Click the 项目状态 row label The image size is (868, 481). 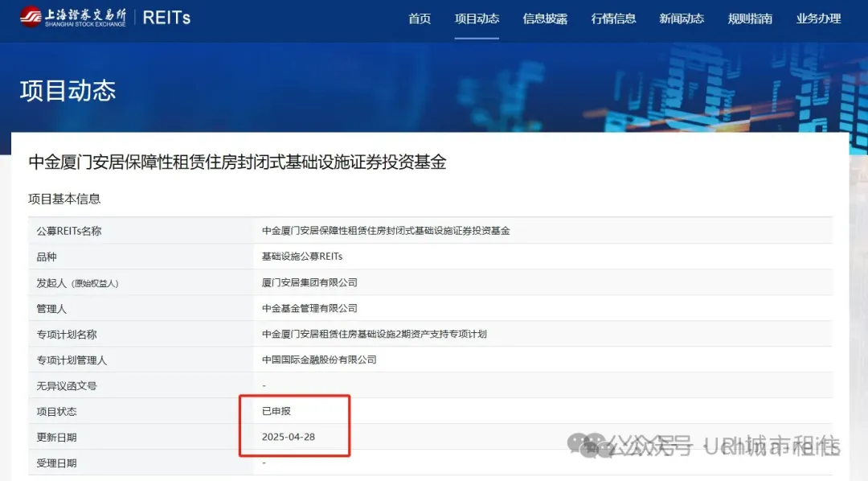click(56, 411)
